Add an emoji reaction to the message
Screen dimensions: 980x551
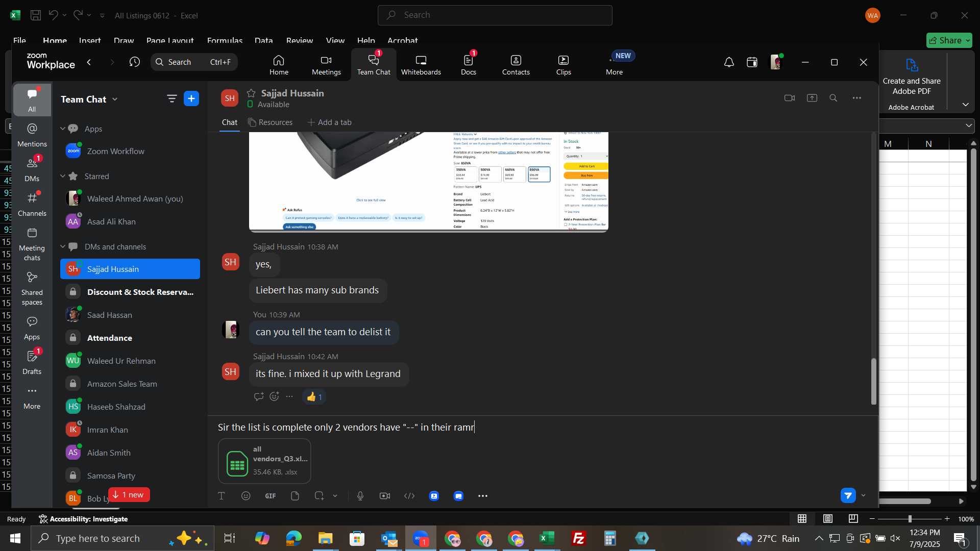coord(274,396)
